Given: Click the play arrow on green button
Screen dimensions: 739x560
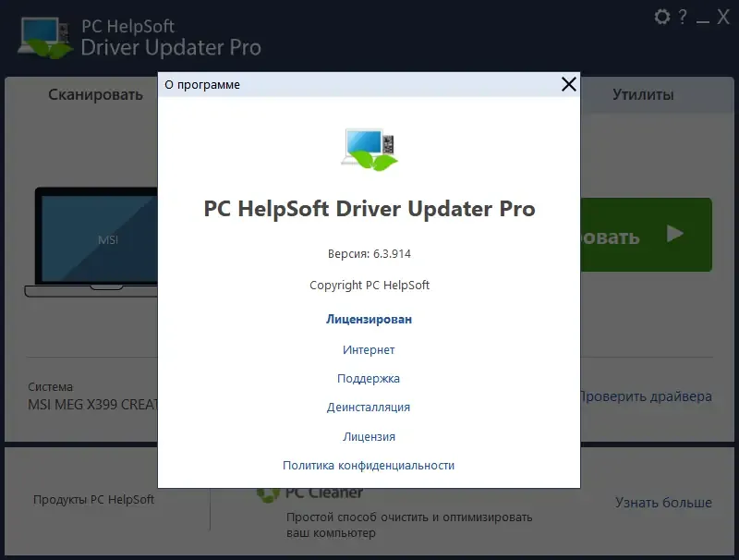Looking at the screenshot, I should 675,234.
